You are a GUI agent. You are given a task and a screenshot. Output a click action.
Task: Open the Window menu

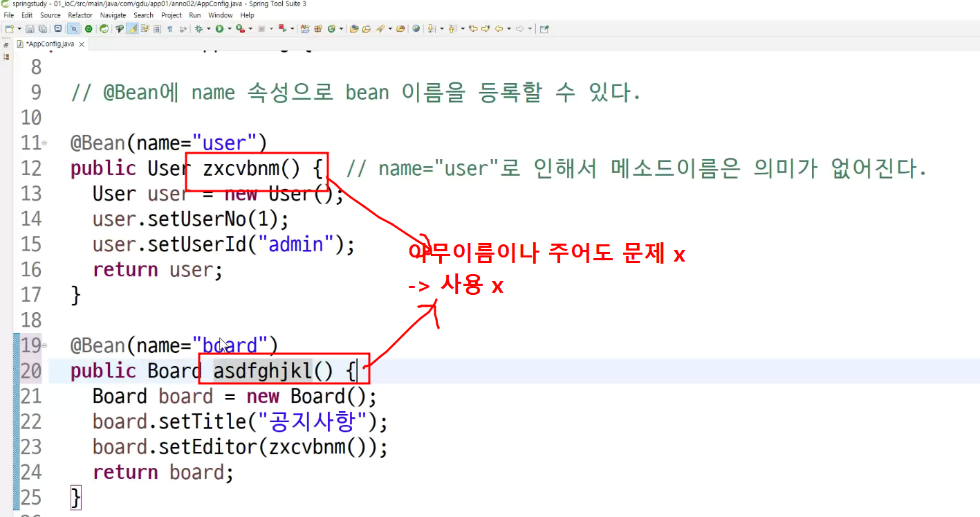point(221,15)
